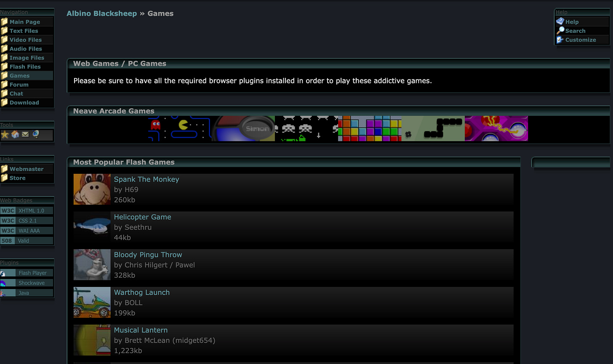The width and height of the screenshot is (613, 364).
Task: Open the Simon arcade game thumbnail
Action: pyautogui.click(x=243, y=128)
